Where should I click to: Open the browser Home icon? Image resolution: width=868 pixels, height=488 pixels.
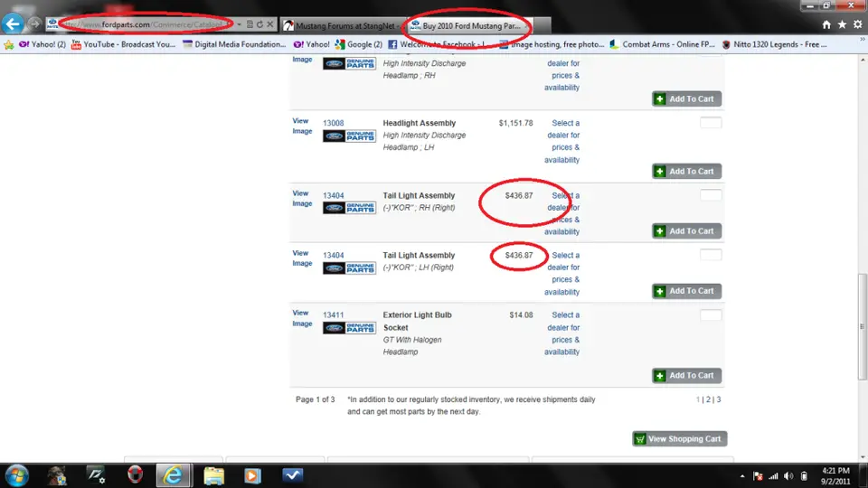click(x=826, y=24)
